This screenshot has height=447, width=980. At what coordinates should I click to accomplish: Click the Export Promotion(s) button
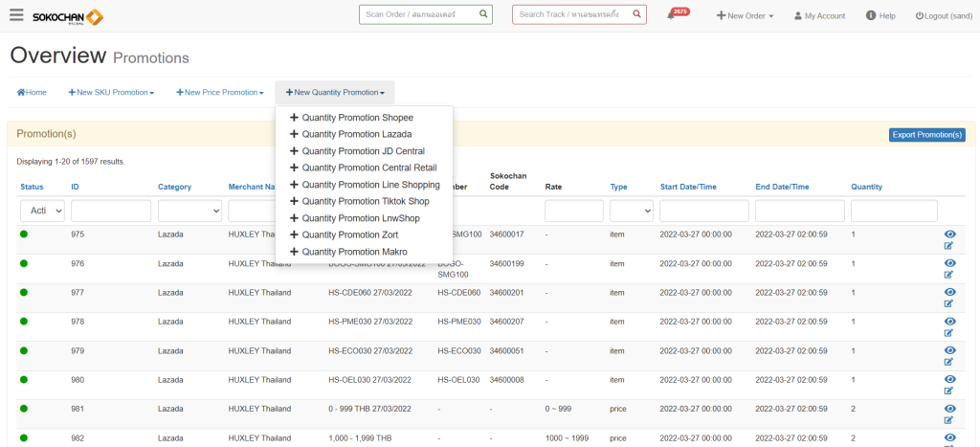(x=926, y=135)
